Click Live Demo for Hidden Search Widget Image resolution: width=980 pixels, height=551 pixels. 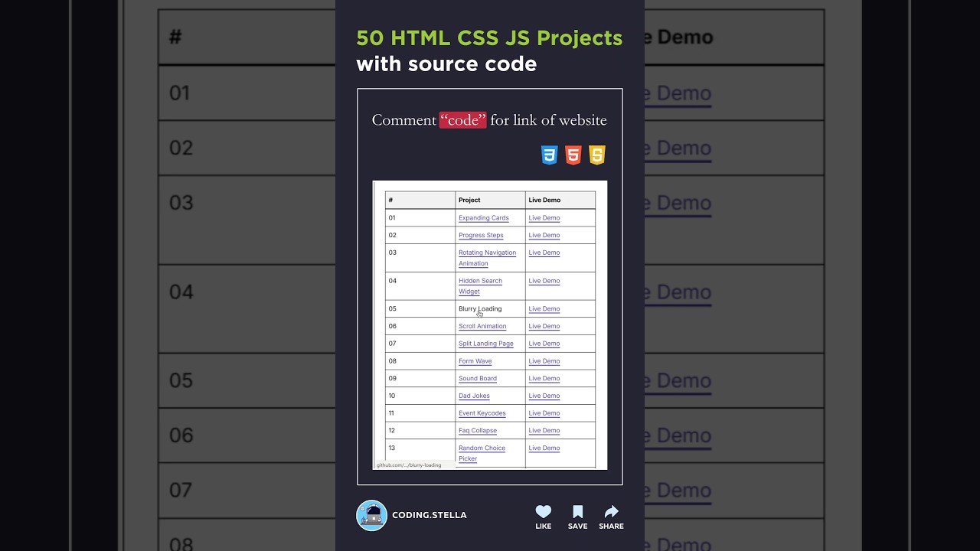(544, 281)
